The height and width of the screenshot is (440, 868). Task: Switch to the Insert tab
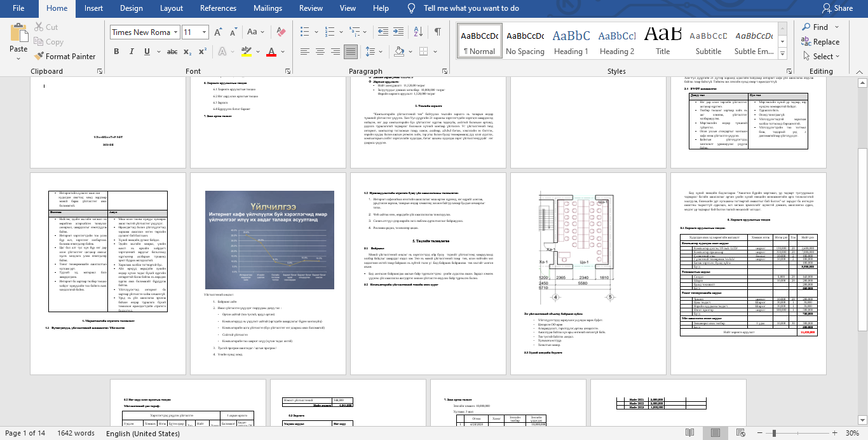point(93,8)
